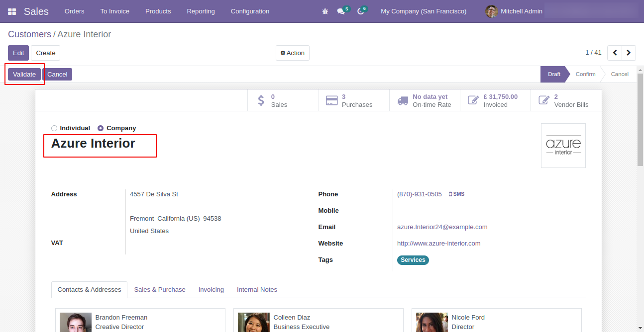The height and width of the screenshot is (332, 644).
Task: Open the Reporting menu
Action: pyautogui.click(x=201, y=11)
